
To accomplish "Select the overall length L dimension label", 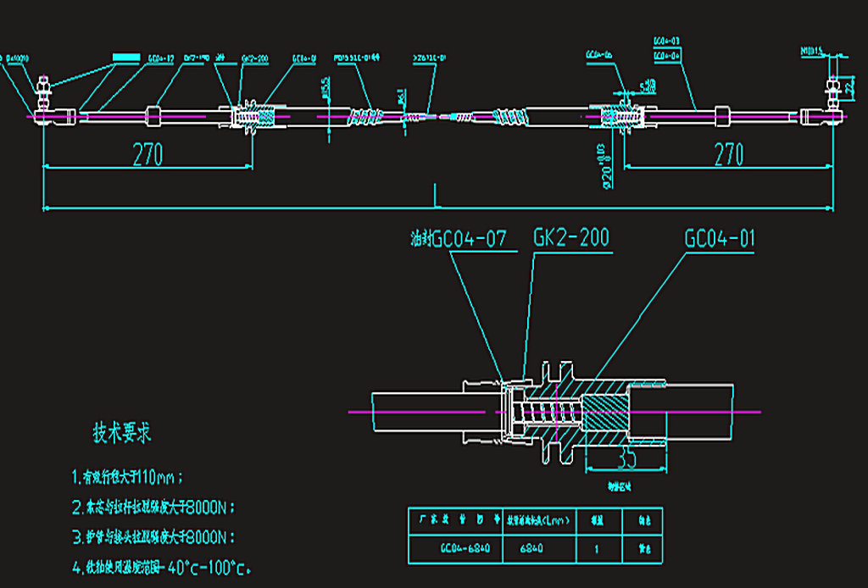I will 437,198.
